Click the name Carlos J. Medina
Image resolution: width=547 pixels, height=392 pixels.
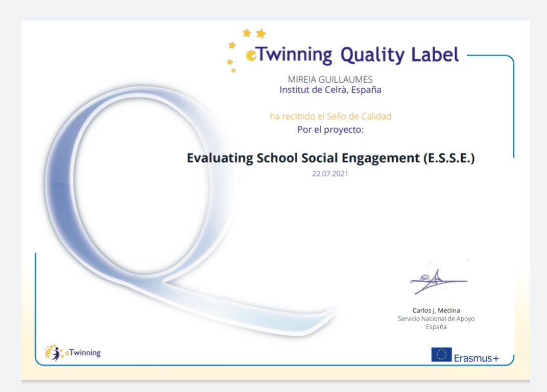436,310
